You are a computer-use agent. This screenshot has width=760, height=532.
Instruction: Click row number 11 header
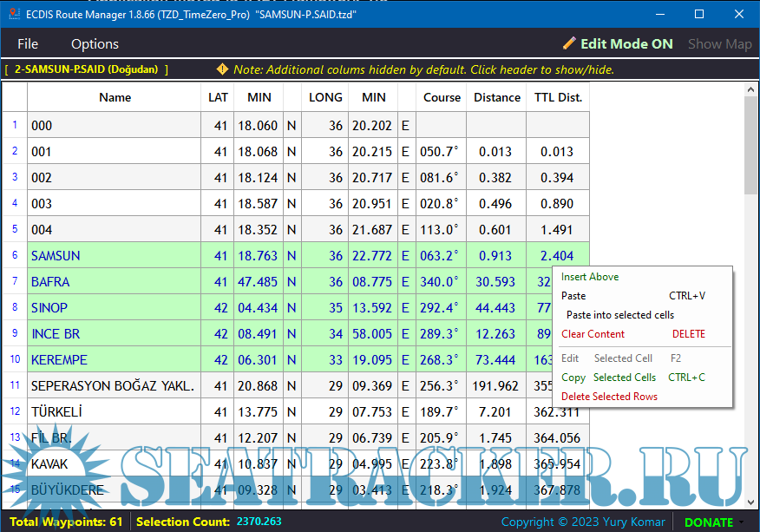coord(15,385)
